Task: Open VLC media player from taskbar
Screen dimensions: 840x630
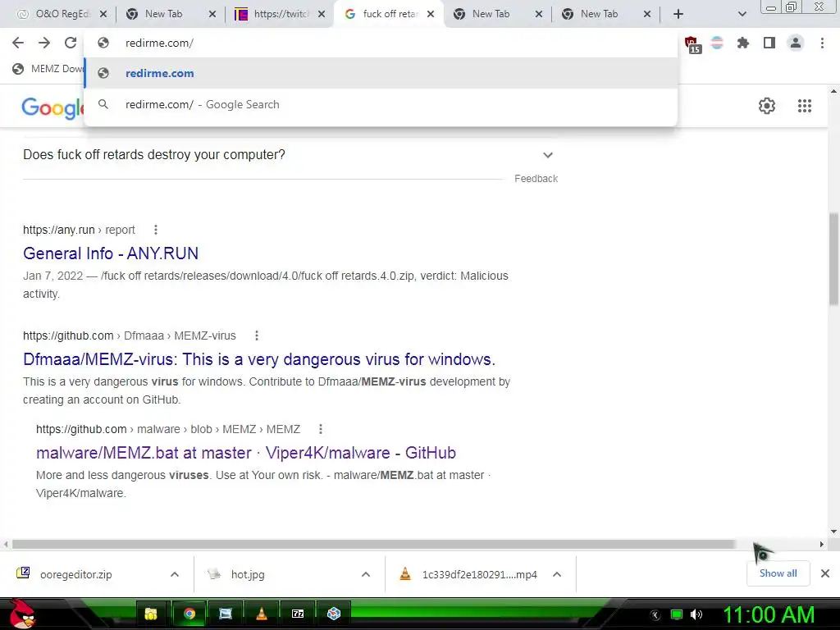Action: [x=262, y=614]
